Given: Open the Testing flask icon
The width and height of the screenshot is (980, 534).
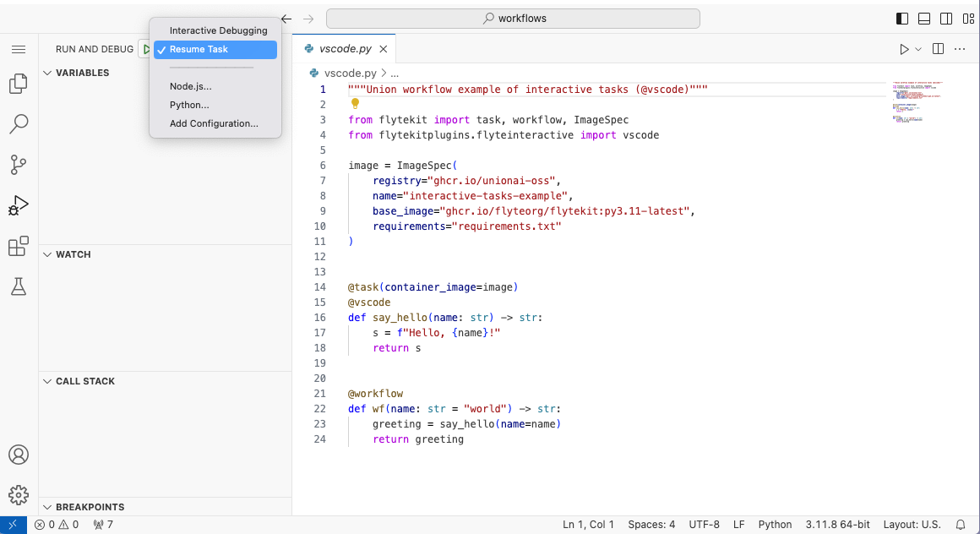Looking at the screenshot, I should point(19,286).
